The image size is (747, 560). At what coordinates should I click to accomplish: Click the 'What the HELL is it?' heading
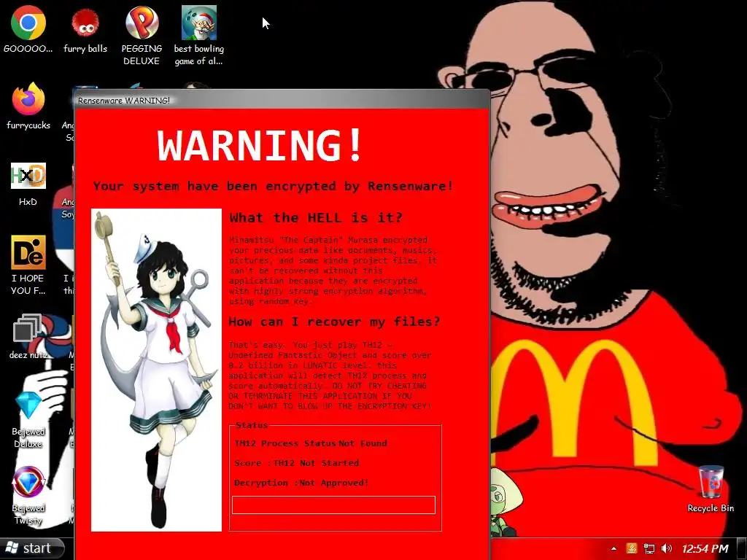(x=316, y=217)
